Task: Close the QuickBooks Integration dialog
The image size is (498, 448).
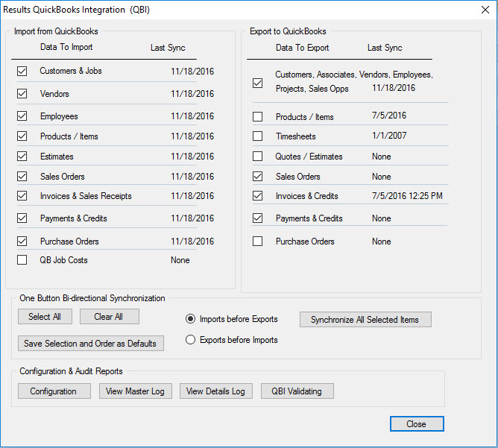Action: (416, 424)
